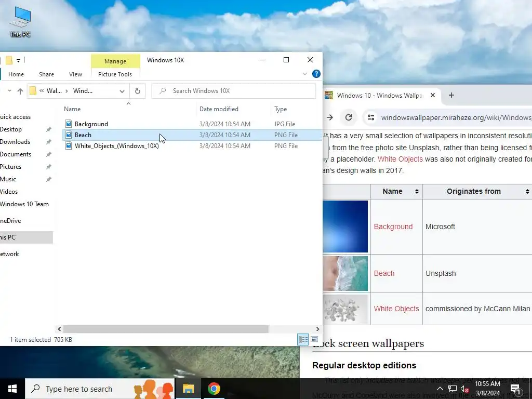Click the pin icon beside Downloads
Image resolution: width=532 pixels, height=399 pixels.
tap(48, 142)
